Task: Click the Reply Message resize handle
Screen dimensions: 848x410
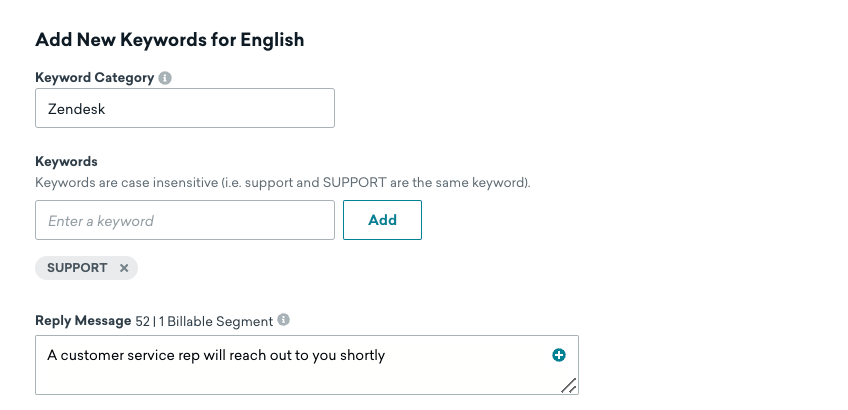Action: pyautogui.click(x=568, y=385)
